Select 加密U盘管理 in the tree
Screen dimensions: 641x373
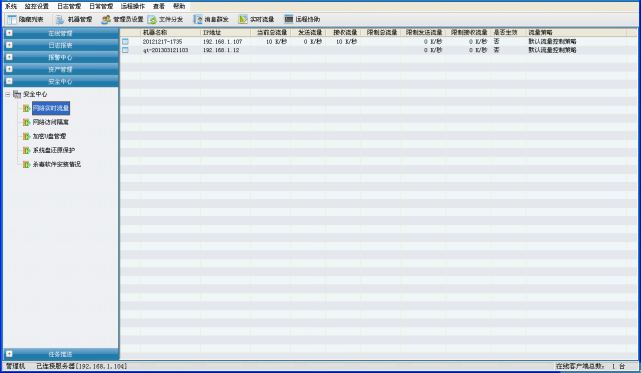[x=49, y=136]
